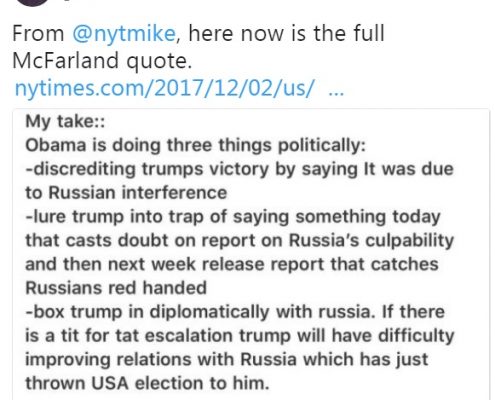This screenshot has width=495, height=400.
Task: Click the tweet text "McFarland quote."
Action: coord(102,61)
